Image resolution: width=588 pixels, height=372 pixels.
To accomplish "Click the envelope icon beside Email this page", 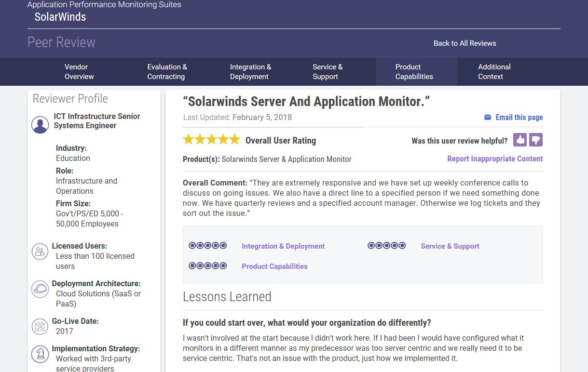I will [488, 117].
